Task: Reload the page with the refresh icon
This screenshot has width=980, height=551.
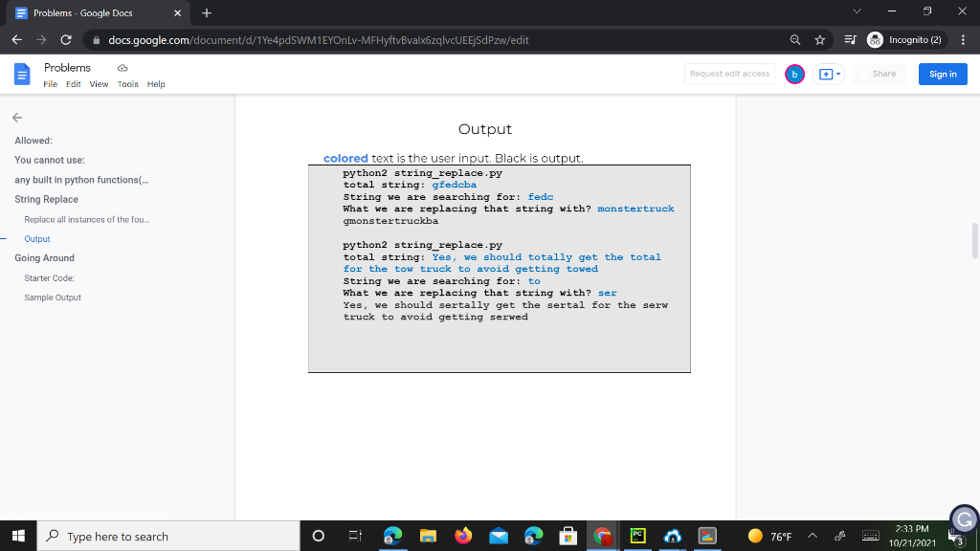Action: tap(64, 41)
